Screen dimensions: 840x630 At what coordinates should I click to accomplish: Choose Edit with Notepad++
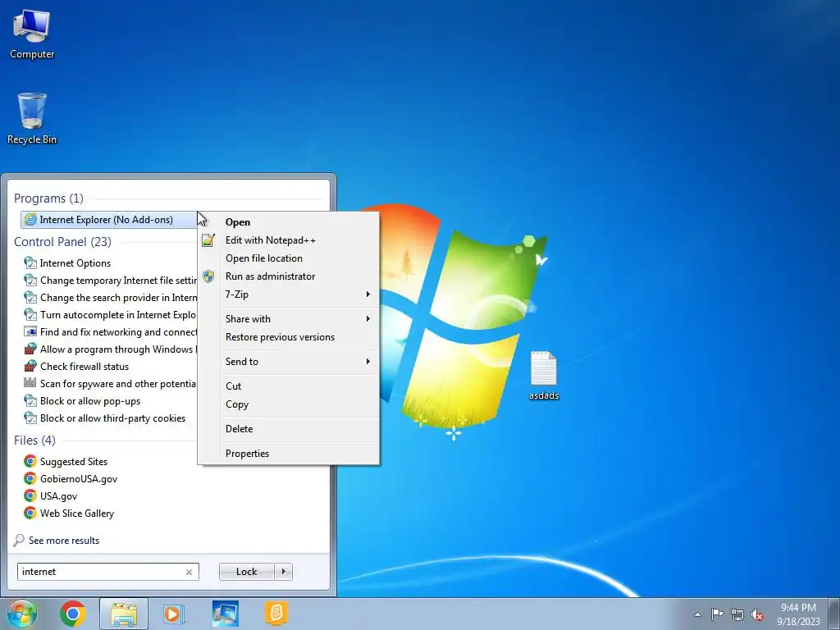(x=289, y=240)
